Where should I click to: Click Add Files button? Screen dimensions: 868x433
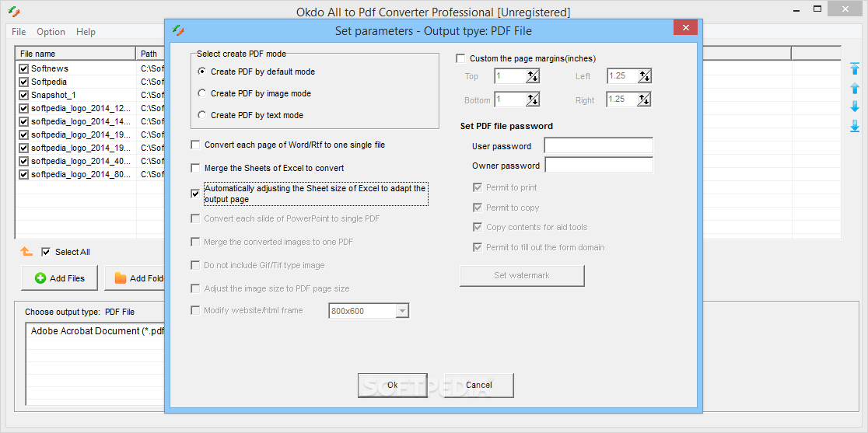tap(60, 278)
